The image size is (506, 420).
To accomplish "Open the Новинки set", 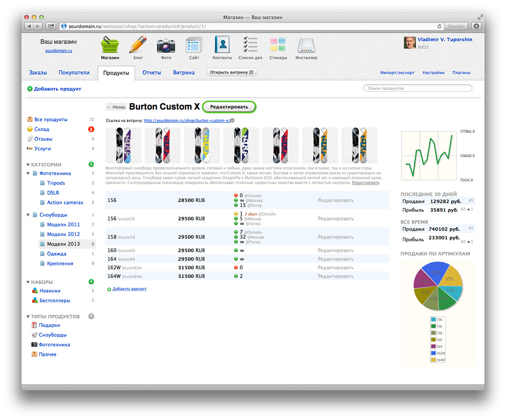I will point(50,290).
